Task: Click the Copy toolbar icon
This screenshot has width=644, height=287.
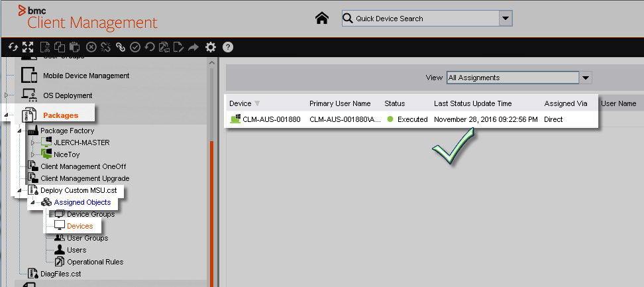Action: (60, 47)
